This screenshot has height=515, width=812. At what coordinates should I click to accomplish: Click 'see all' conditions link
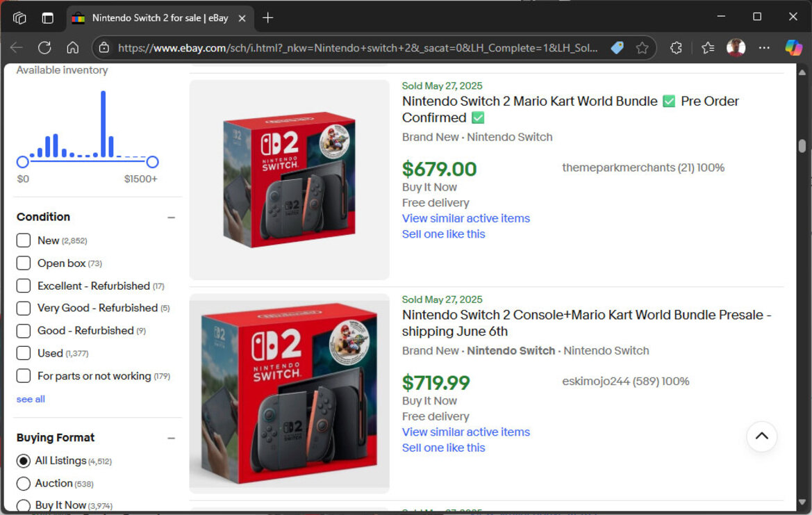31,400
